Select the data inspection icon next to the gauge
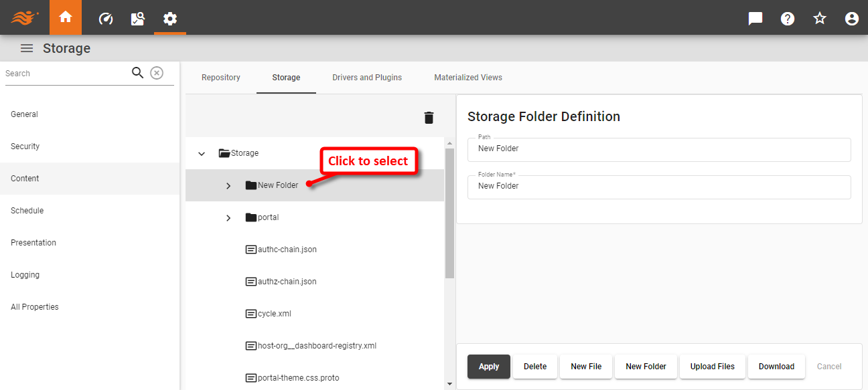The height and width of the screenshot is (390, 868). 137,18
